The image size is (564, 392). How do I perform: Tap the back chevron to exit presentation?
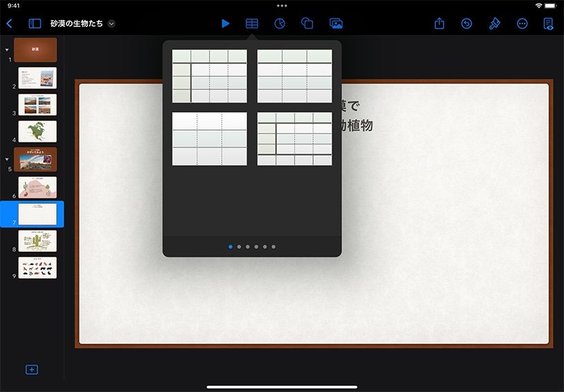(x=9, y=24)
